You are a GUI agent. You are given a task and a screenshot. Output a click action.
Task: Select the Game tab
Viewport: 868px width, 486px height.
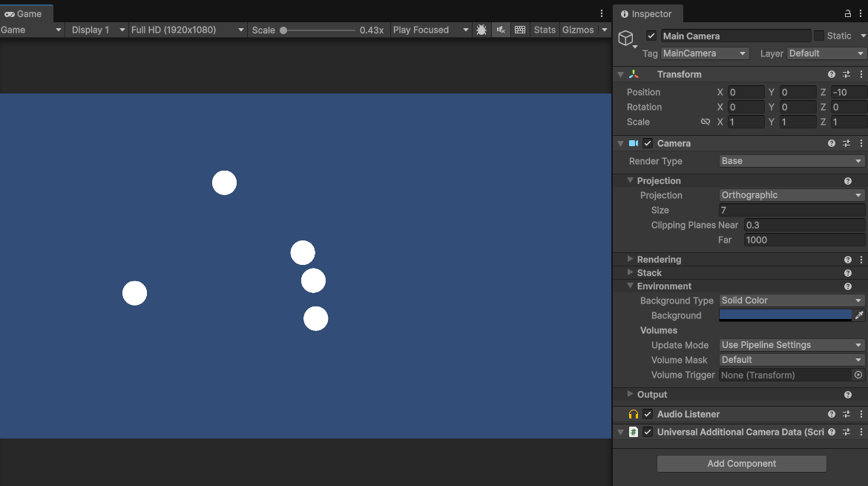[26, 14]
